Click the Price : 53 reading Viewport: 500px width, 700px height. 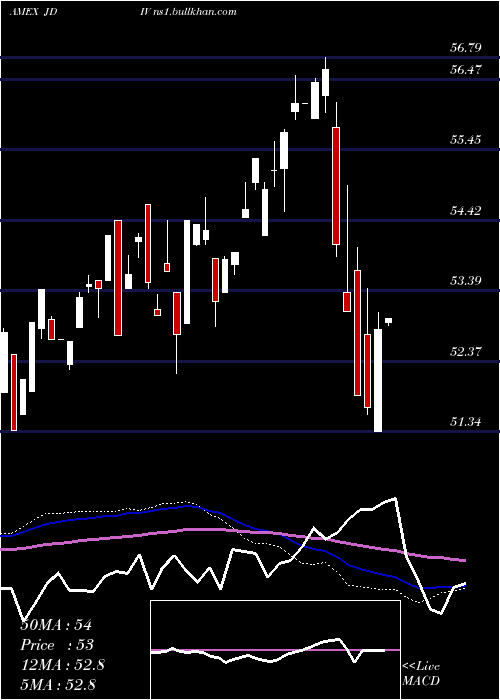tap(57, 645)
